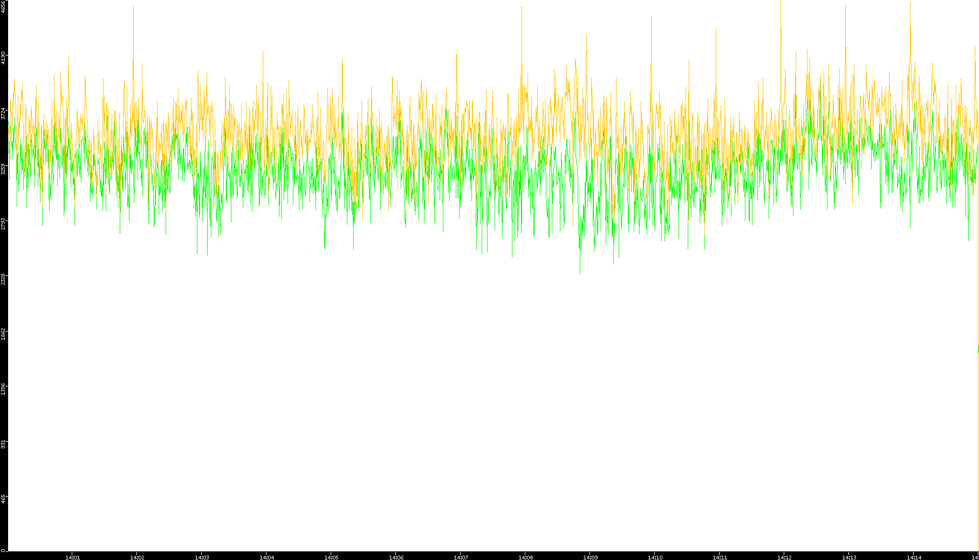
Task: Click the 14:01 time axis label
Action: (72, 557)
